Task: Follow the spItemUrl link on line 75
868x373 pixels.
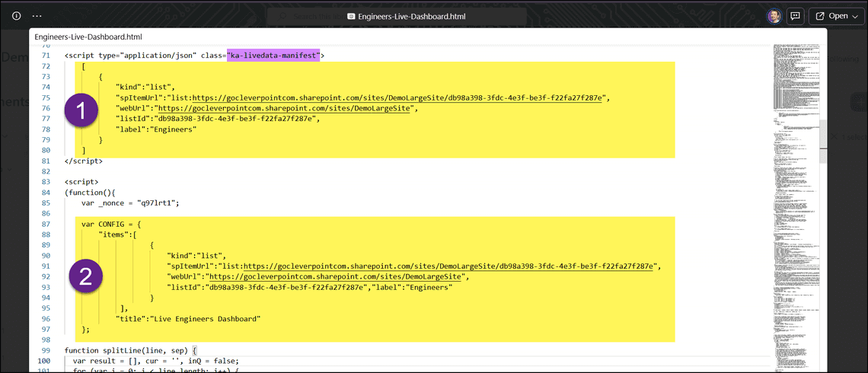Action: point(397,97)
